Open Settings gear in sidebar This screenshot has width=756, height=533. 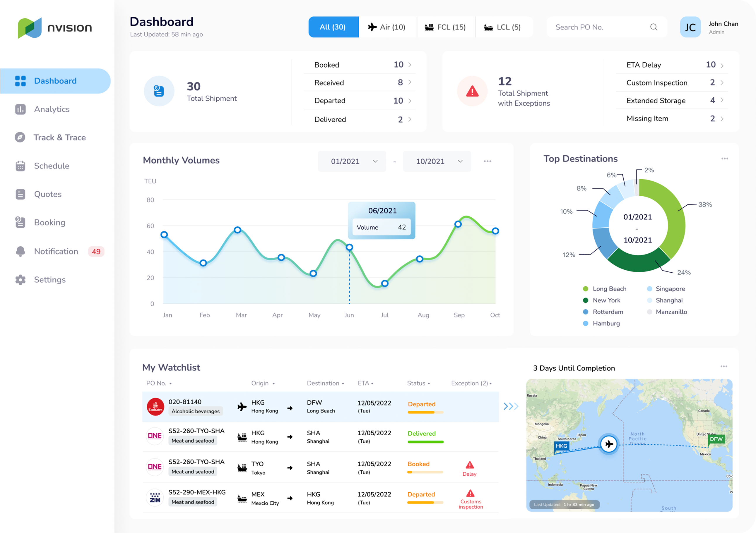tap(20, 280)
